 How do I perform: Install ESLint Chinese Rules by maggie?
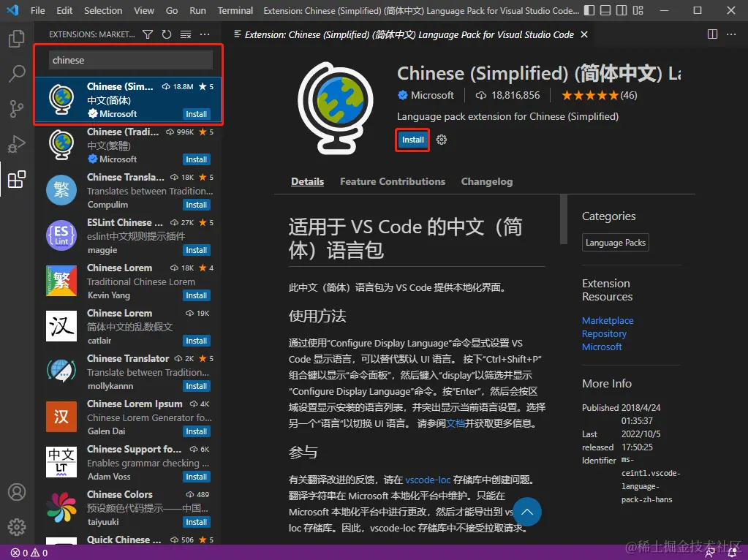196,250
